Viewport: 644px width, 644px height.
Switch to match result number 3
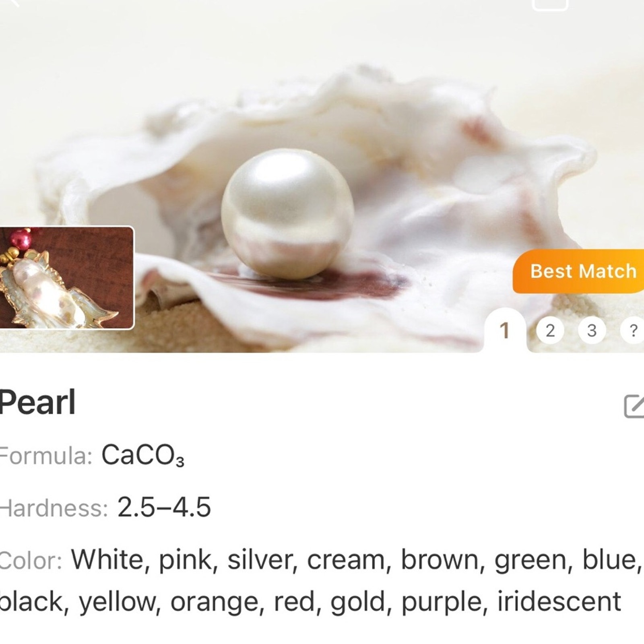(x=592, y=330)
